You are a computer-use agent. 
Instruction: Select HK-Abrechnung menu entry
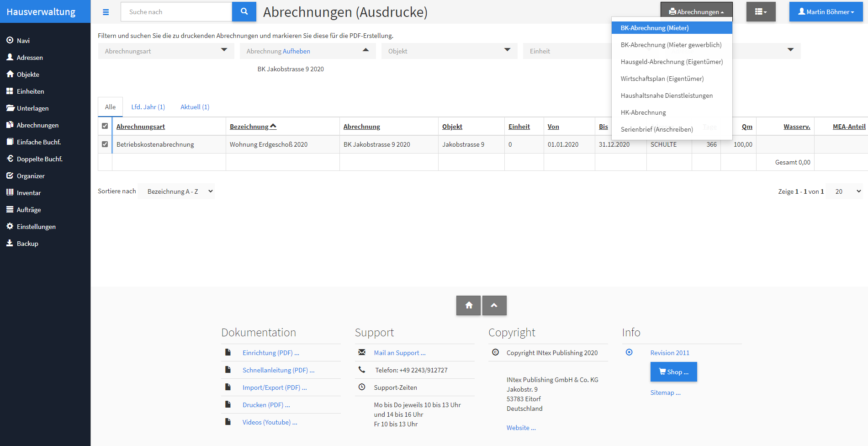click(672, 112)
